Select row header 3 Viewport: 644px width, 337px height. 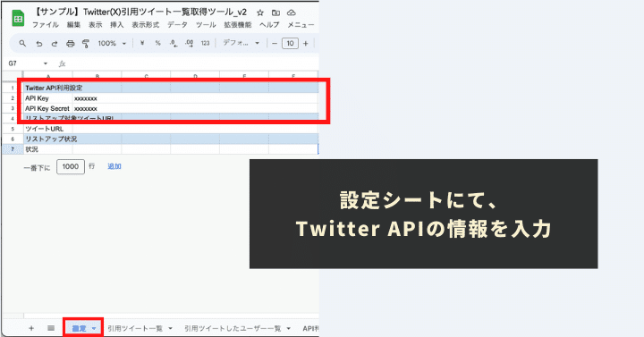pos(13,108)
